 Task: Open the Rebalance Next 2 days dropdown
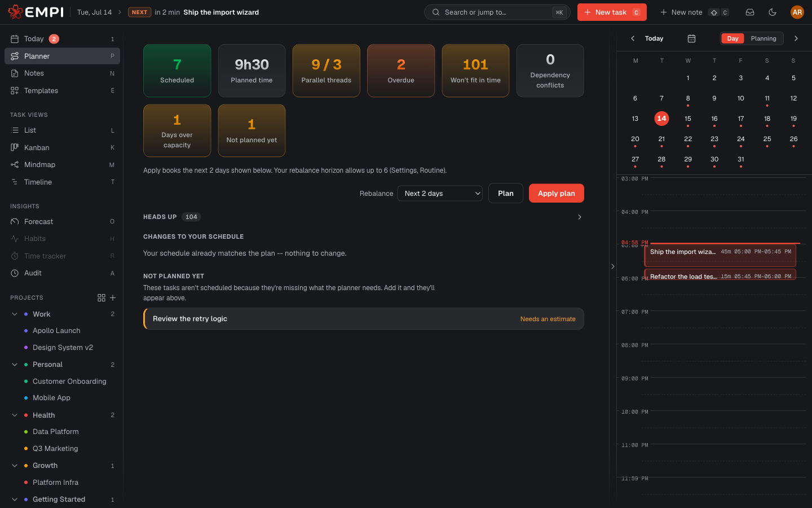[x=440, y=193]
